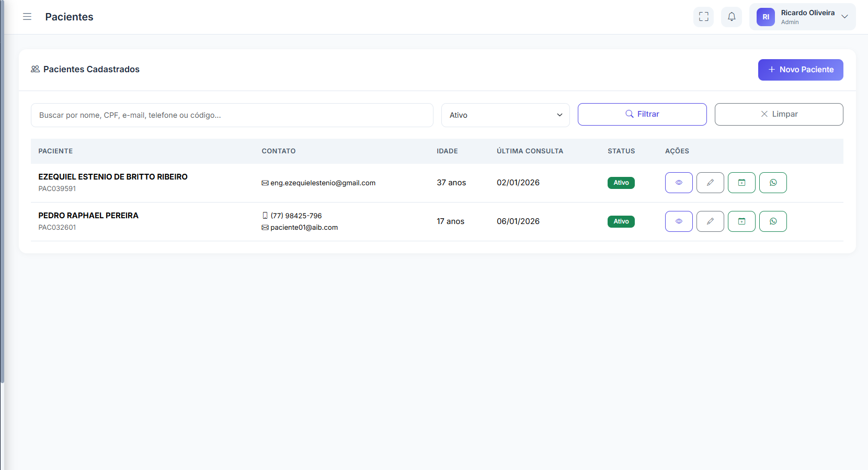Screen dimensions: 868x470
Task: Schedule appointment for Pedro via calendar icon
Action: point(741,221)
